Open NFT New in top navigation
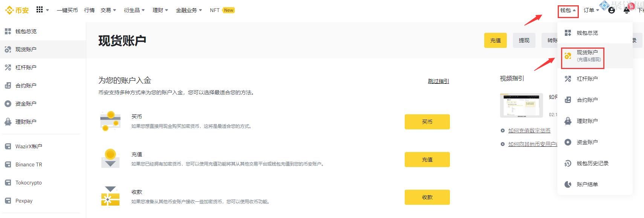Image resolution: width=644 pixels, height=218 pixels. pos(222,10)
